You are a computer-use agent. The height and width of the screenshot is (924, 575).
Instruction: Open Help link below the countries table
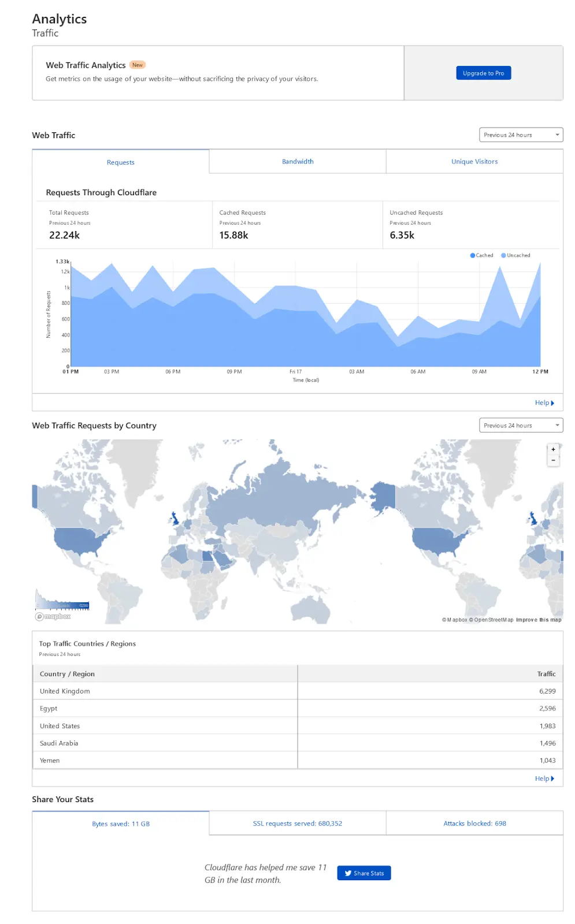point(544,778)
